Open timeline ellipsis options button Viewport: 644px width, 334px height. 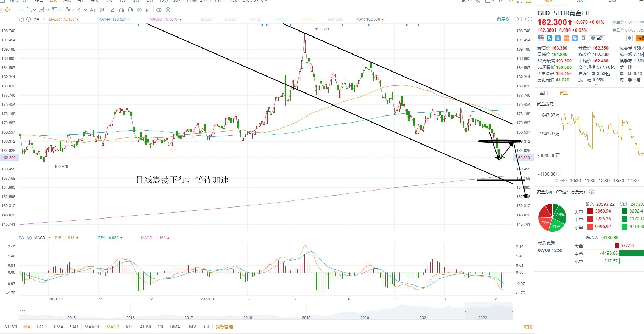(23, 311)
